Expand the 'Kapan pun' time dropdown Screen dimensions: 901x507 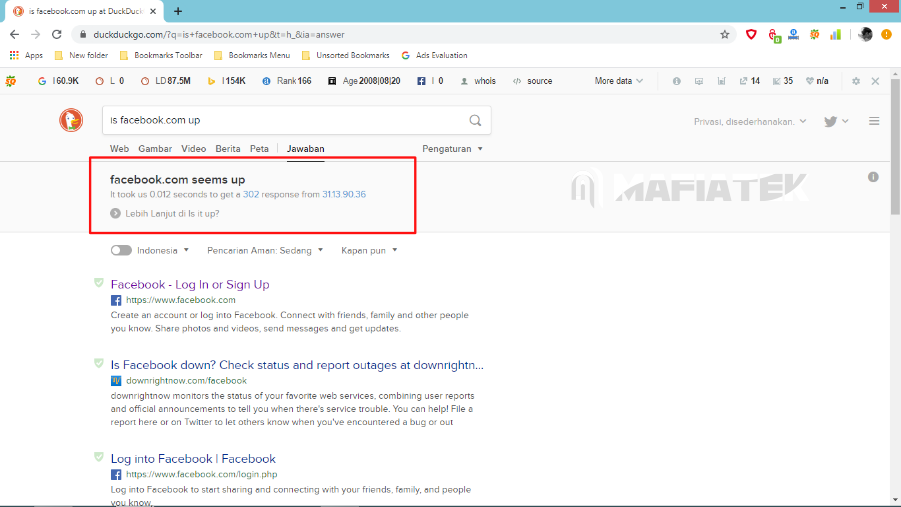[369, 251]
